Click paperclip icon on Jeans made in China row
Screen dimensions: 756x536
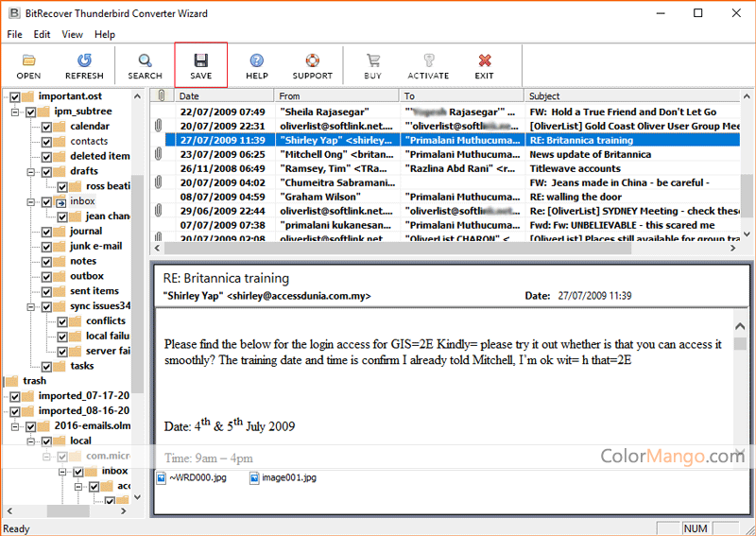[158, 182]
